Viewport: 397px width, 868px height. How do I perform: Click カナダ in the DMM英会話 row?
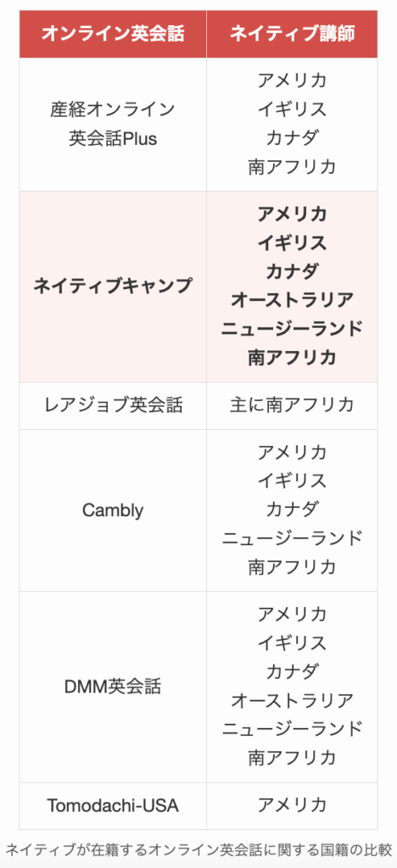(293, 671)
